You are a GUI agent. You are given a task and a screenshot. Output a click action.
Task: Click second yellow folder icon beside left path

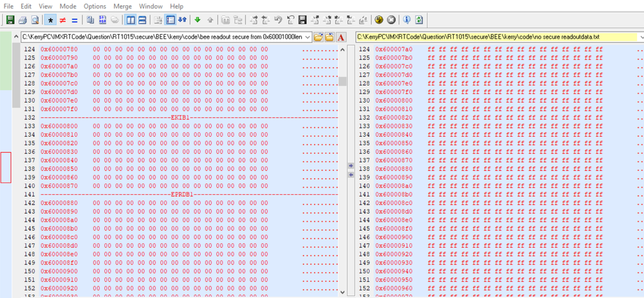(x=329, y=37)
